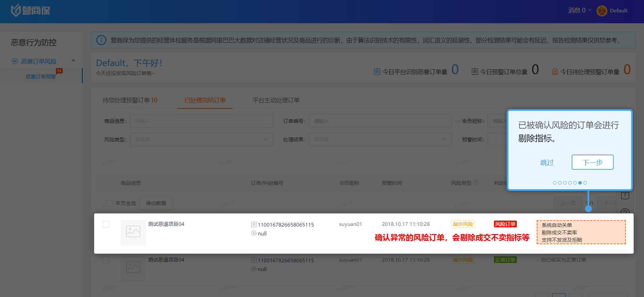
Task: Click the help icon next to 风险类型 header
Action: (476, 183)
